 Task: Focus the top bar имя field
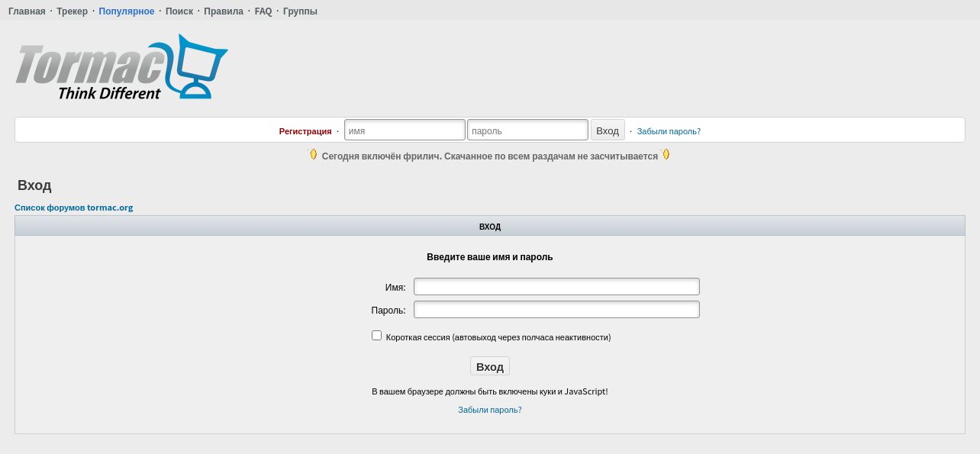[x=405, y=130]
